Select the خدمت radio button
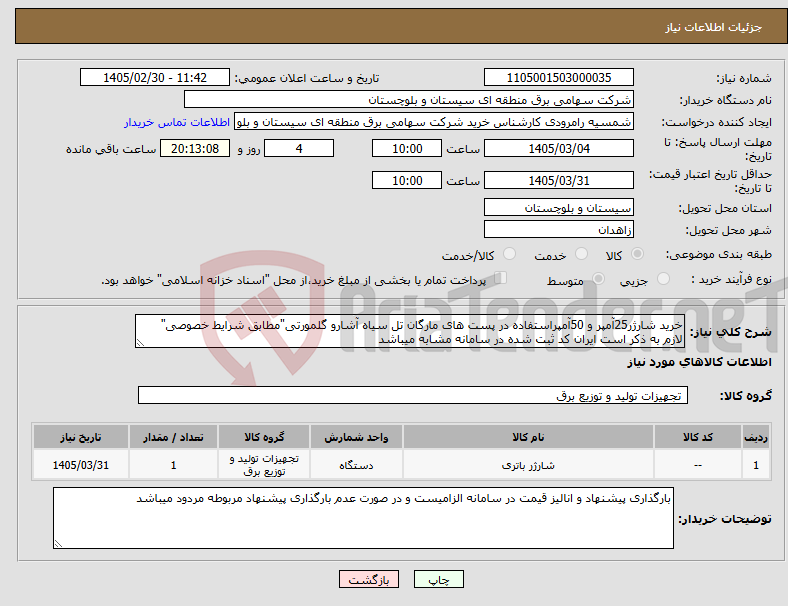788x606 pixels. click(x=581, y=254)
